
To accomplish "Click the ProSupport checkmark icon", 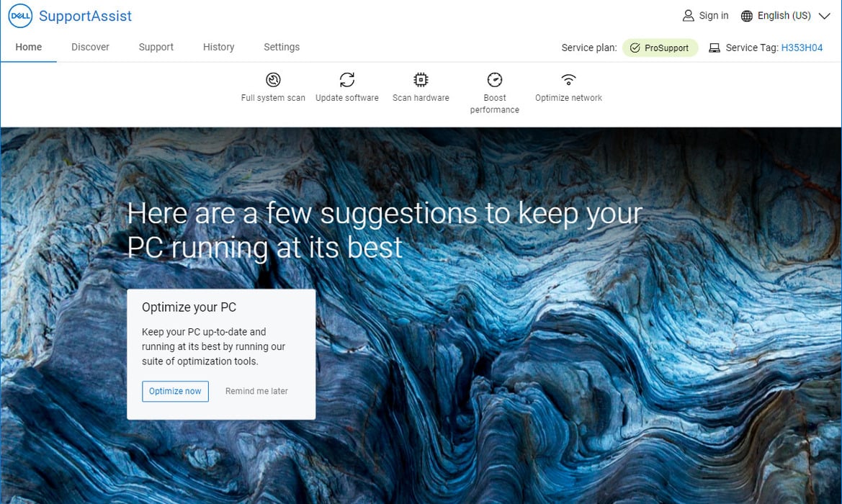I will pos(635,48).
